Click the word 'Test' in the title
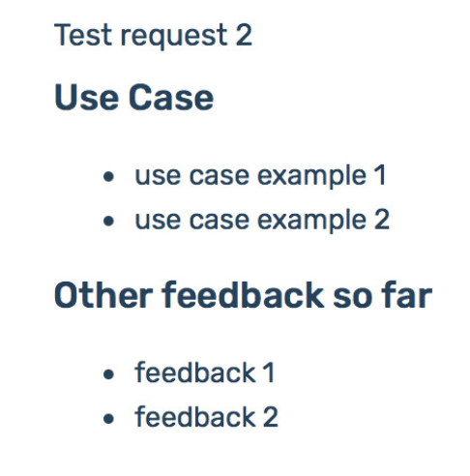 click(x=83, y=35)
